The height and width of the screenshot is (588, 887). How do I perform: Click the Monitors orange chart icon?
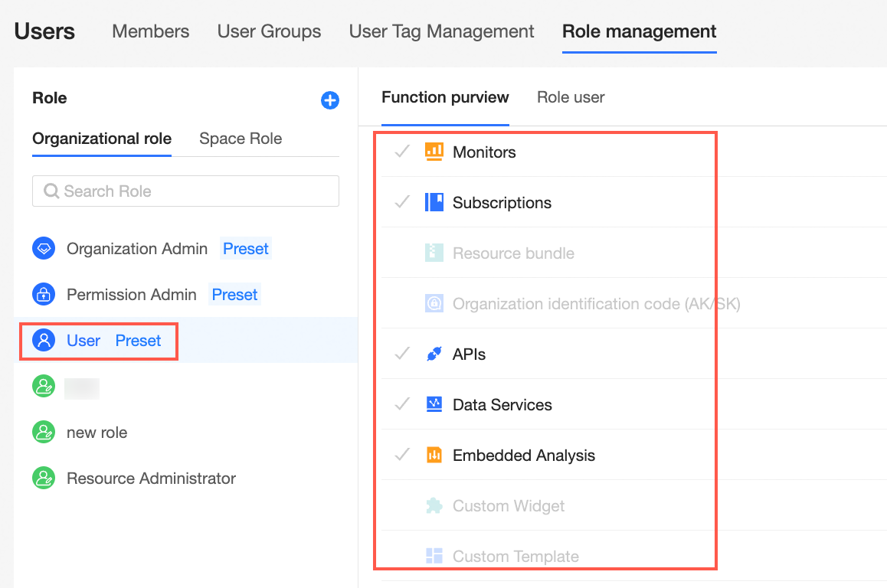pyautogui.click(x=434, y=152)
